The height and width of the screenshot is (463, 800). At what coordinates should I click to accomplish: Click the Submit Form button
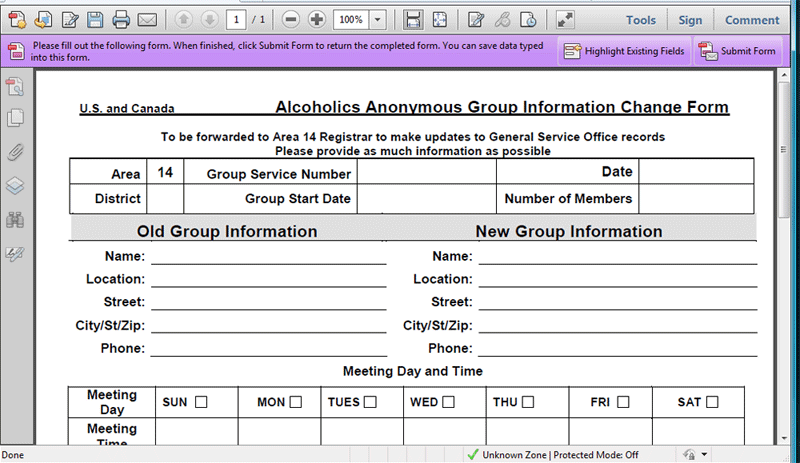point(738,51)
